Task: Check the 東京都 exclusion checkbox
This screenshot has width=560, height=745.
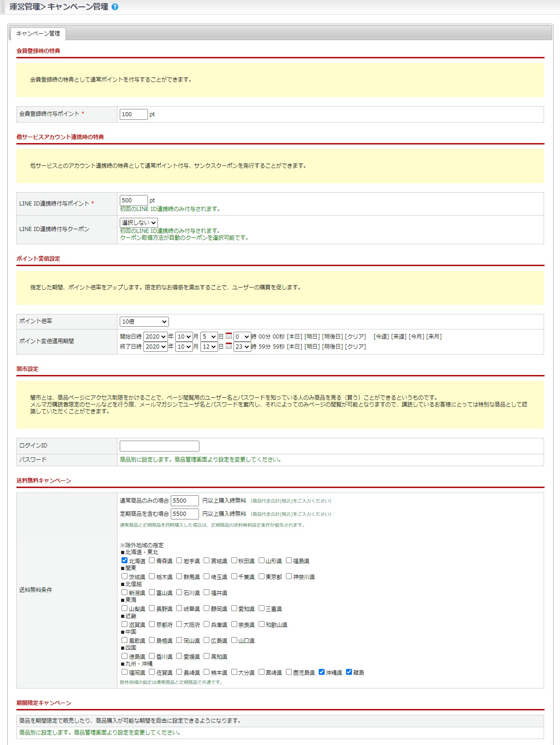Action: pyautogui.click(x=261, y=576)
